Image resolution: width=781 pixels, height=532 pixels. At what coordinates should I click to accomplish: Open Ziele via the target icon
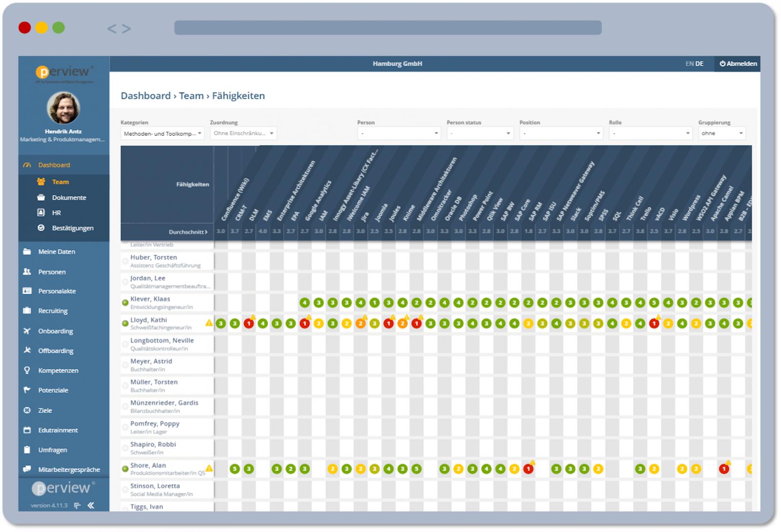point(27,410)
